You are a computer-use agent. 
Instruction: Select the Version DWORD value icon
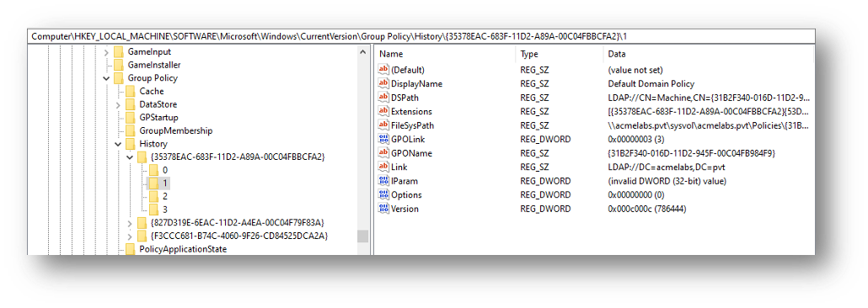click(383, 209)
